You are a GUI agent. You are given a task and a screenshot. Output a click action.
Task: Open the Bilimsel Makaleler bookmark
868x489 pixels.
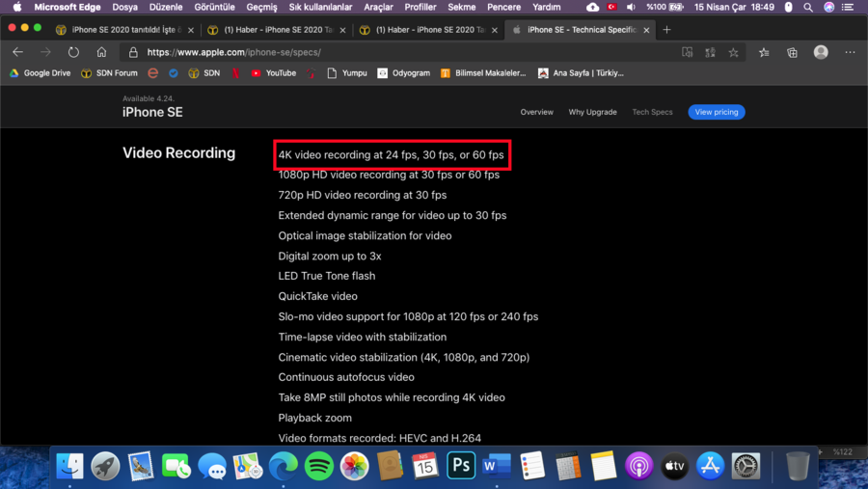(x=483, y=73)
